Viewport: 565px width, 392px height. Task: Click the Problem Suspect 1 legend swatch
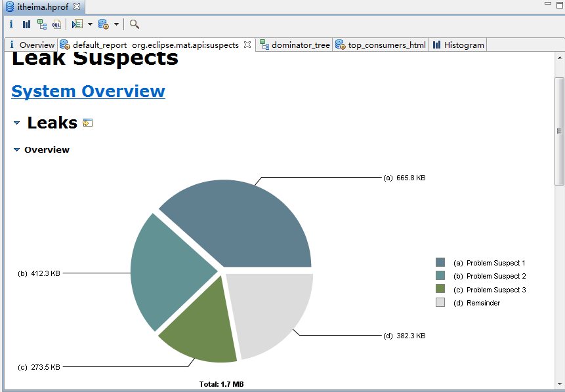[x=440, y=262]
